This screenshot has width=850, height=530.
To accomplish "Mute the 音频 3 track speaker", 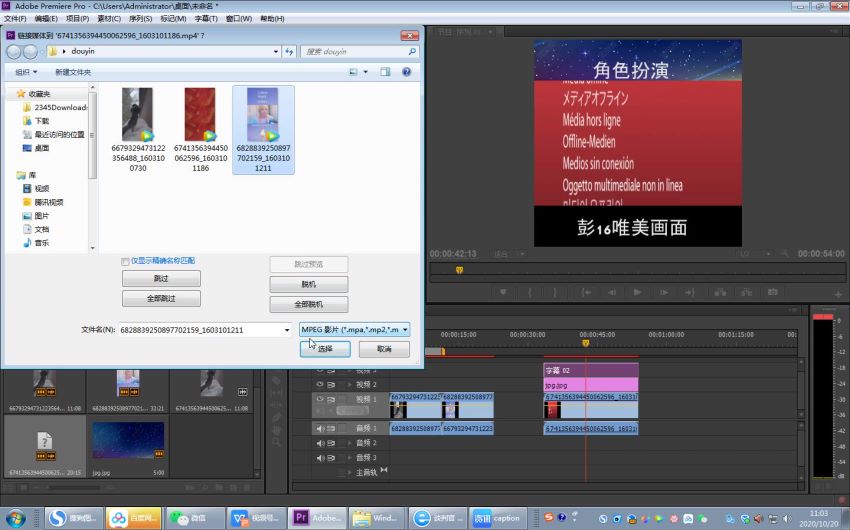I will (320, 458).
